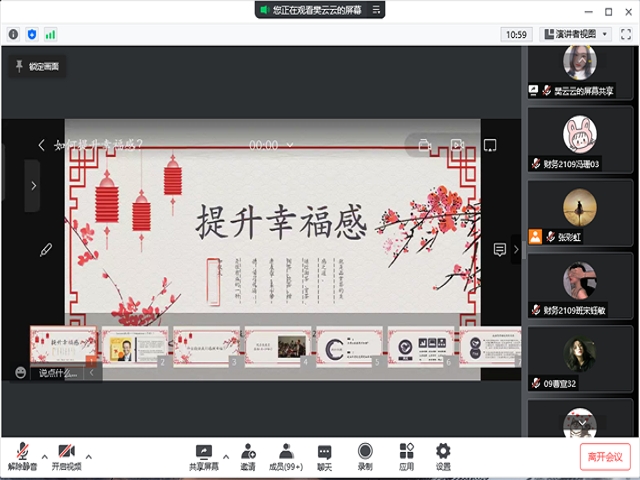Expand audio options arrow beside microphone

point(44,457)
